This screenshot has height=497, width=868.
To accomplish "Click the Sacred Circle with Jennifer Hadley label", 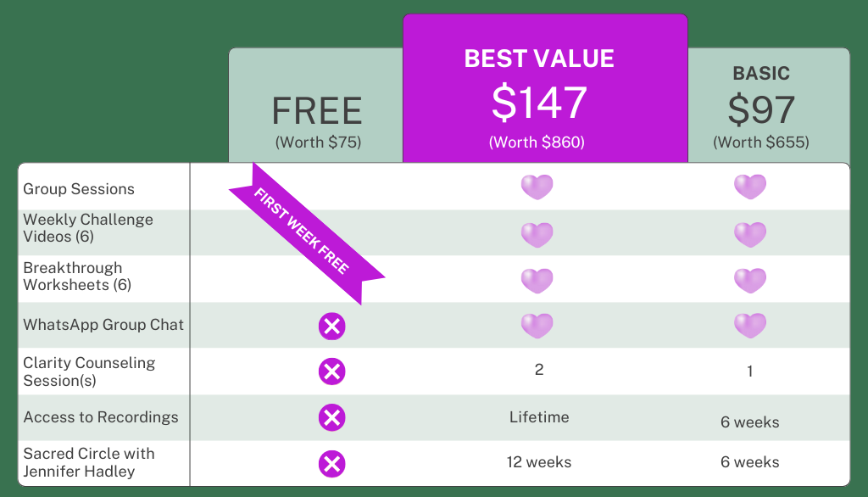I will (x=89, y=462).
